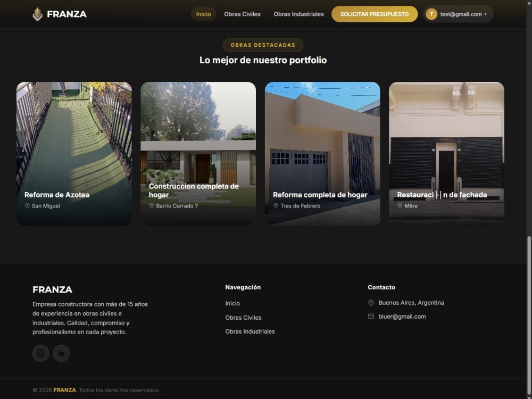
Task: Click 'Navegación' footer heading
Action: [243, 287]
